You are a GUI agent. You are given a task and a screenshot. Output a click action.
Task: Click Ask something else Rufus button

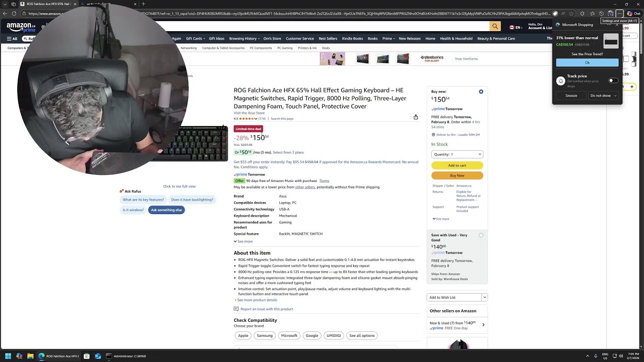tap(167, 210)
